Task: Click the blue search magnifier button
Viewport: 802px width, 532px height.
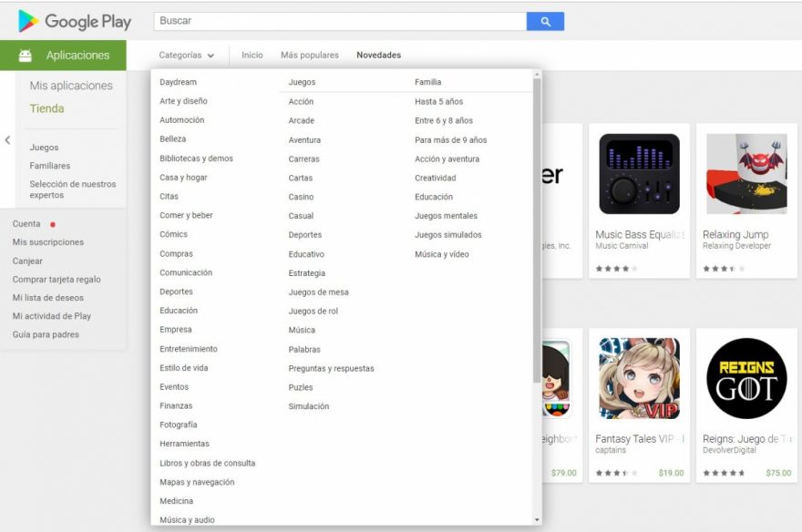Action: (x=545, y=22)
